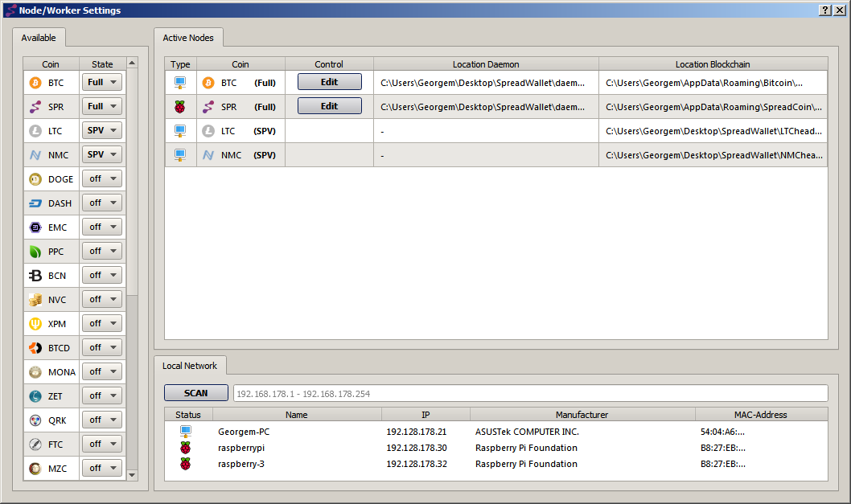Click Edit button for SPR node

[x=330, y=106]
